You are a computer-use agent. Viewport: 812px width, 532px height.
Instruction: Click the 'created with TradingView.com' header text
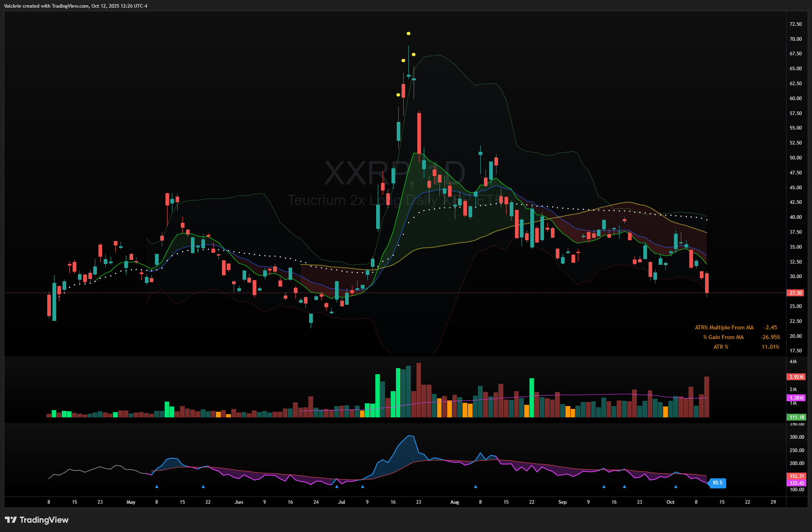57,6
